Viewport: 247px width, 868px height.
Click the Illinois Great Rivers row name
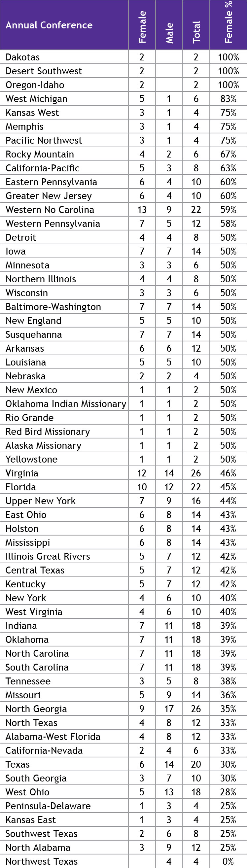pyautogui.click(x=48, y=556)
